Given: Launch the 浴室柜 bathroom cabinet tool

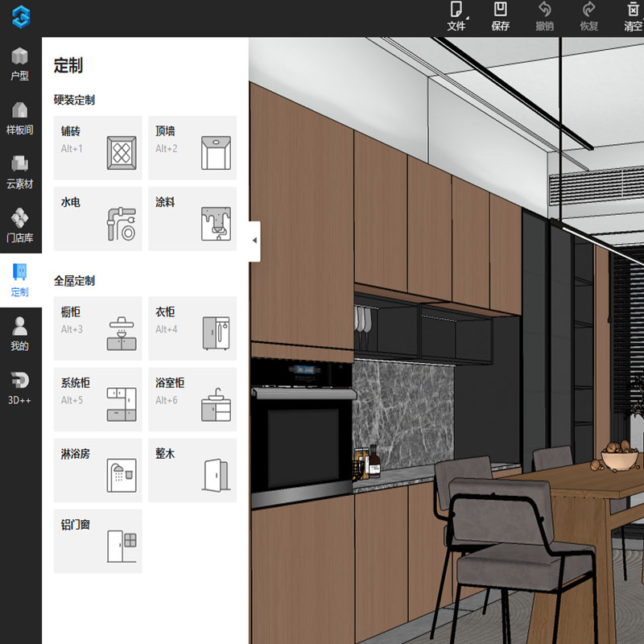Looking at the screenshot, I should (192, 399).
